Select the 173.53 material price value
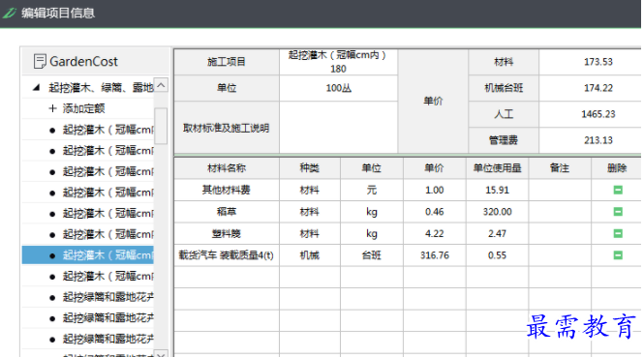The height and width of the screenshot is (357, 644). pyautogui.click(x=598, y=62)
